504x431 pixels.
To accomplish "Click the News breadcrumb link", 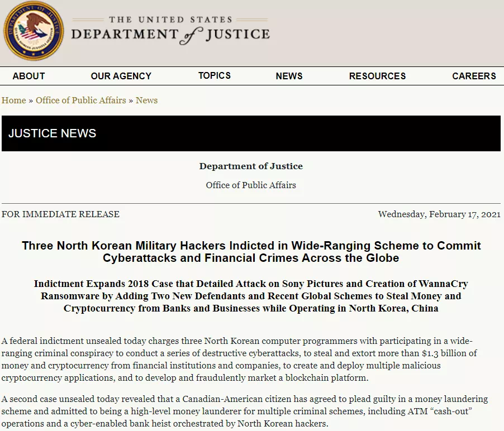I will [x=146, y=100].
